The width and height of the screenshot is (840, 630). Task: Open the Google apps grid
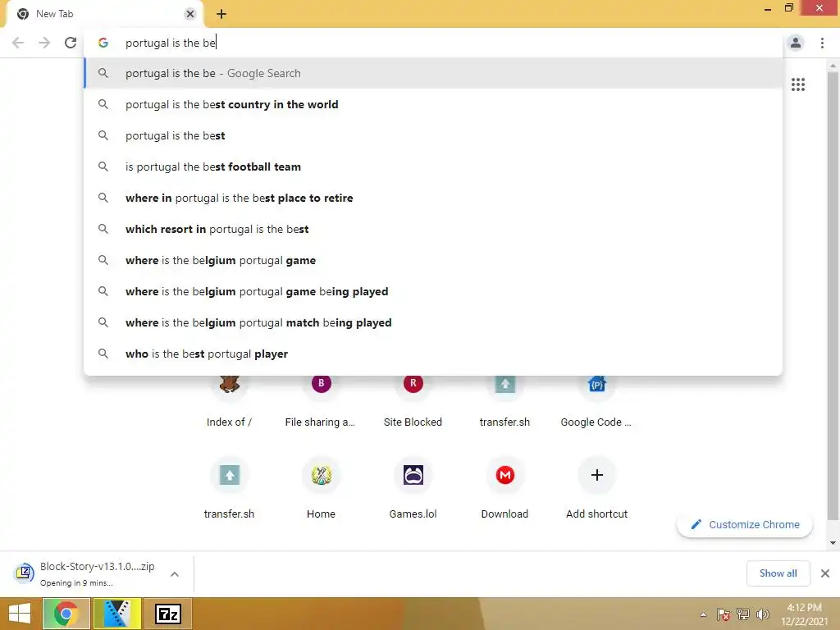[798, 84]
